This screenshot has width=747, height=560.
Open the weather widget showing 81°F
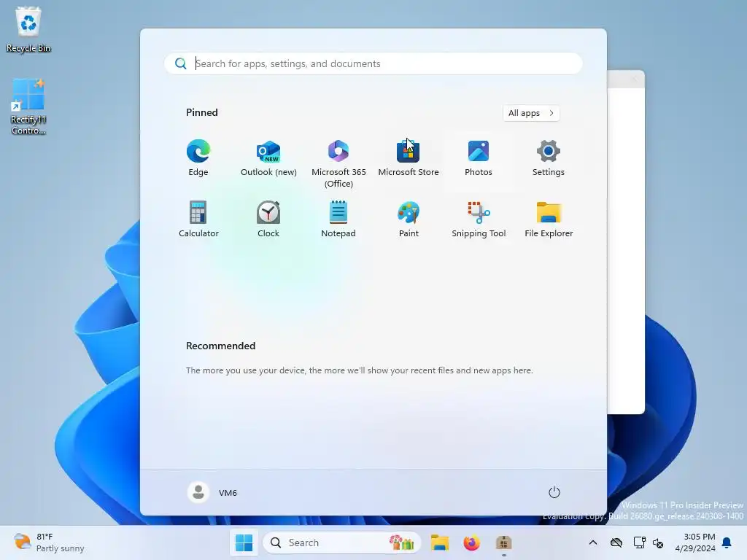click(x=49, y=542)
